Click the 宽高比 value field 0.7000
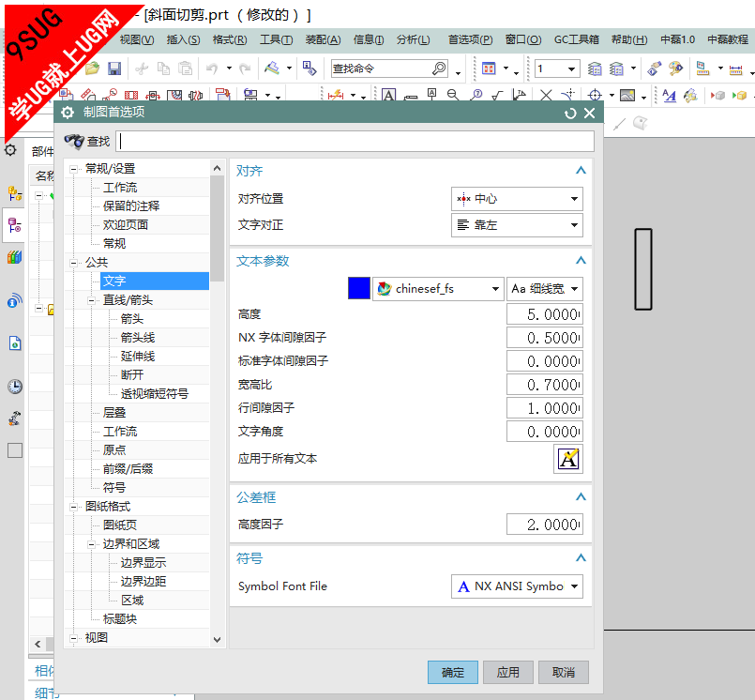 click(x=545, y=385)
